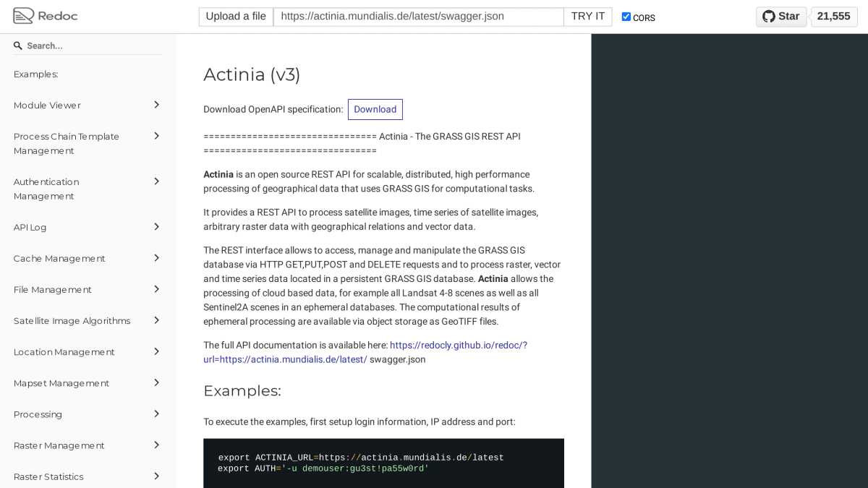
Task: Select Raster Management sidebar item
Action: (x=88, y=445)
